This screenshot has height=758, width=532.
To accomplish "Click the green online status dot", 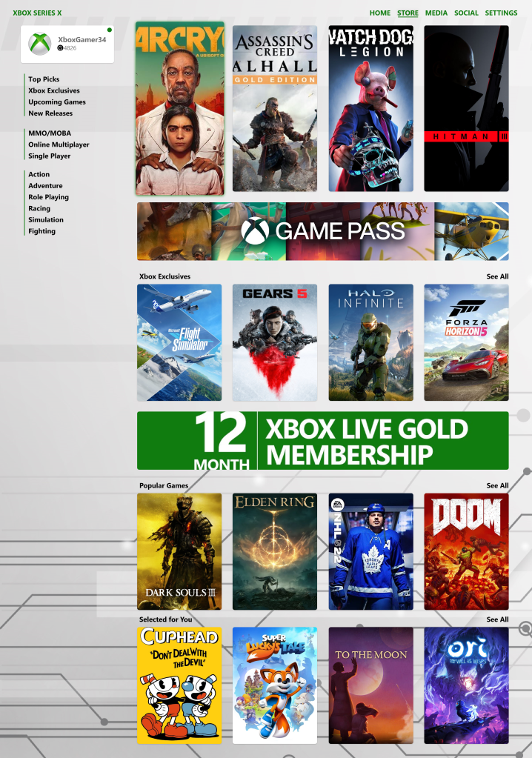I will 110,30.
